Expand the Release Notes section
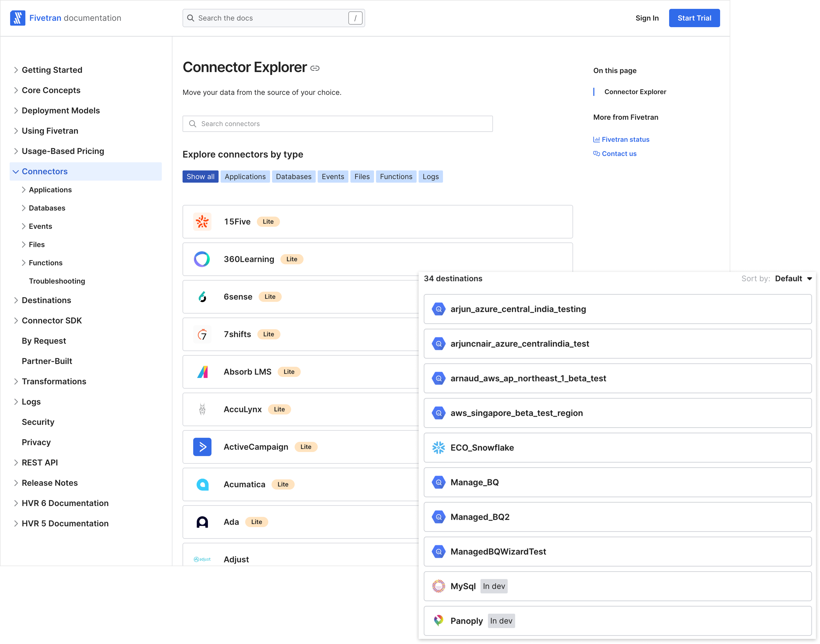 pyautogui.click(x=15, y=483)
